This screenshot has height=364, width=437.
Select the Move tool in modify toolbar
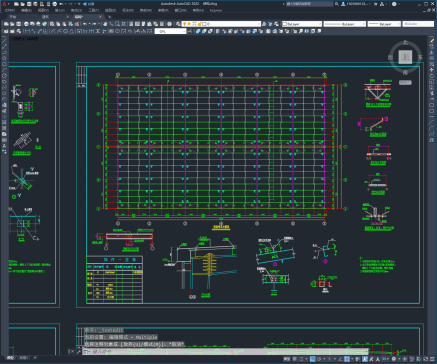pyautogui.click(x=432, y=70)
